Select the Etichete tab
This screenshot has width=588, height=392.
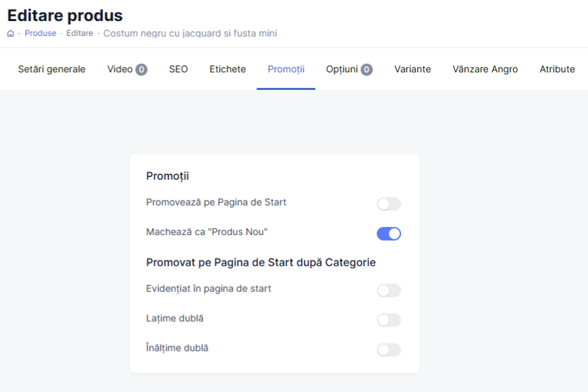228,69
